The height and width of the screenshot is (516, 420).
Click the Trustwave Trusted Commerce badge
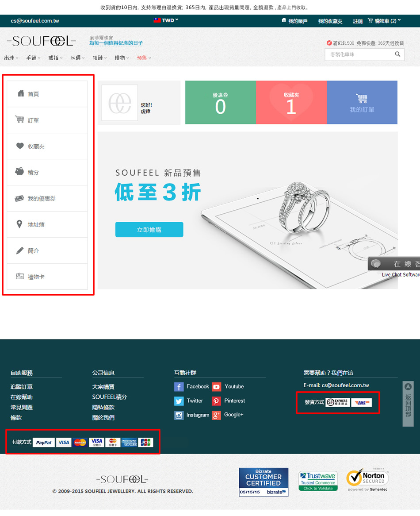(x=318, y=481)
